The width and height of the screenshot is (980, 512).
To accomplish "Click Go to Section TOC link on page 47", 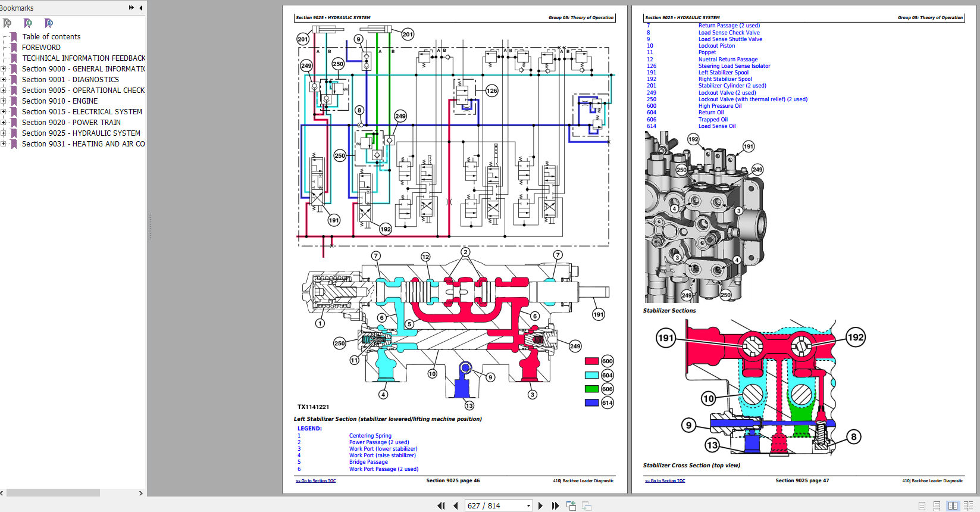I will 665,481.
